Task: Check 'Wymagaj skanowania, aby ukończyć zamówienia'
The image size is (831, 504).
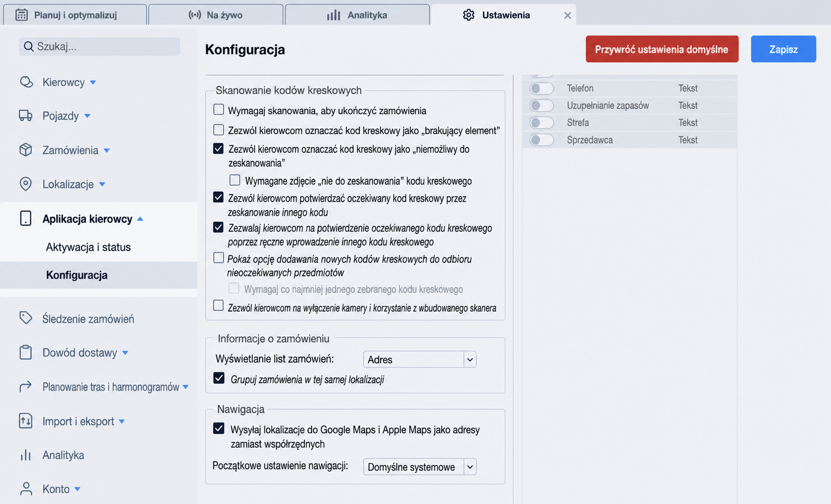Action: 219,110
